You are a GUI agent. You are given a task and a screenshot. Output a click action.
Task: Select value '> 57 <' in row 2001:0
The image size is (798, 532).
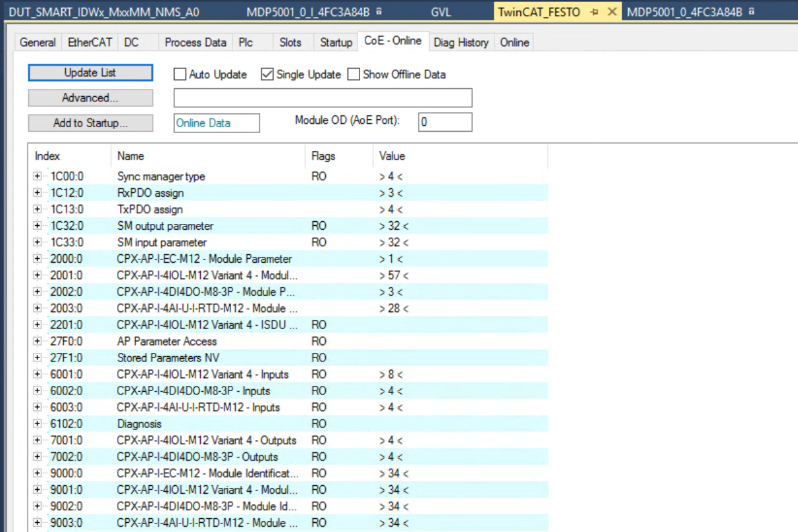coord(394,275)
